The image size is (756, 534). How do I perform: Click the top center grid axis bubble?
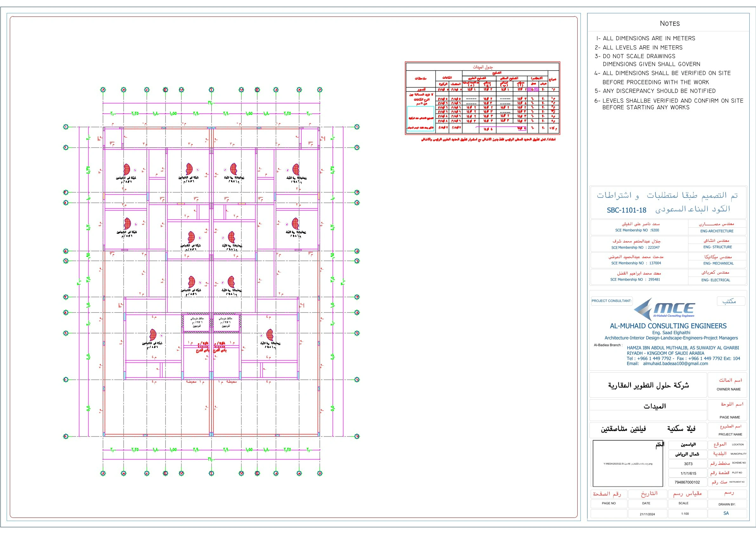pos(211,90)
